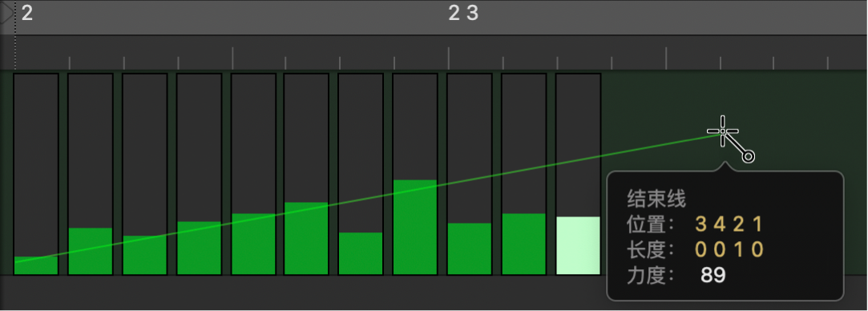Click the ruler at position 2 3
The width and height of the screenshot is (868, 311).
click(462, 13)
